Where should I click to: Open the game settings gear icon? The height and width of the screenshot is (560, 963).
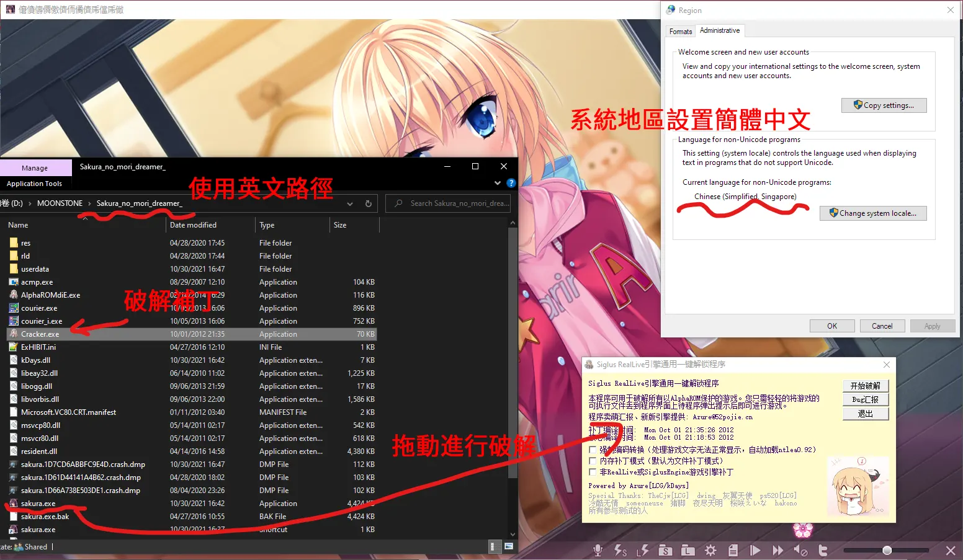(x=710, y=550)
